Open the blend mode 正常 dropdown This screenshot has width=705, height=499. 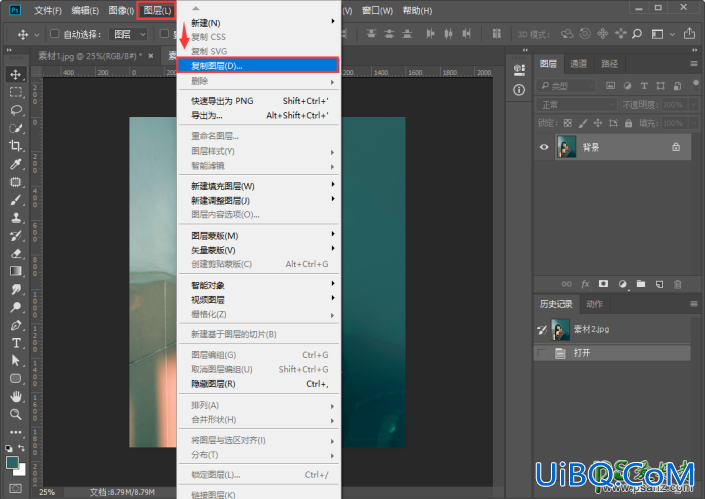click(577, 105)
